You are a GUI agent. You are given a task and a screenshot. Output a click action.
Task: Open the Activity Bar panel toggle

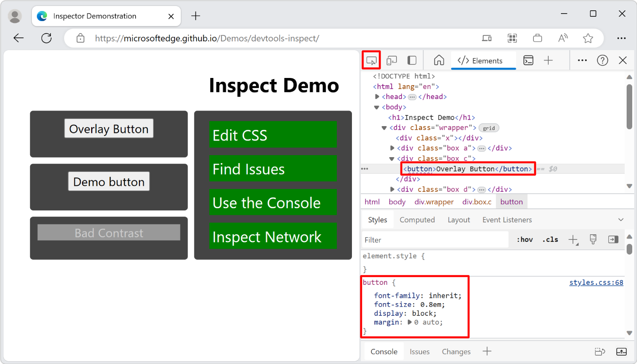[411, 60]
